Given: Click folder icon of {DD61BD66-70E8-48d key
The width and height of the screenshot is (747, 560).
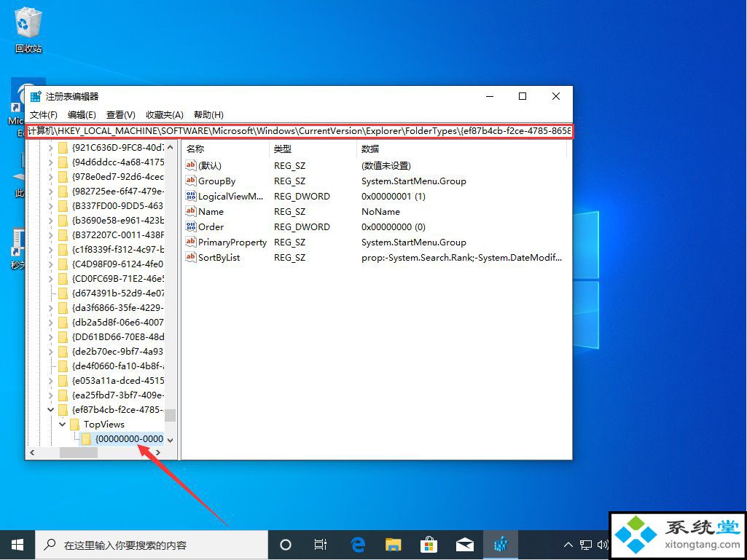Looking at the screenshot, I should tap(63, 336).
